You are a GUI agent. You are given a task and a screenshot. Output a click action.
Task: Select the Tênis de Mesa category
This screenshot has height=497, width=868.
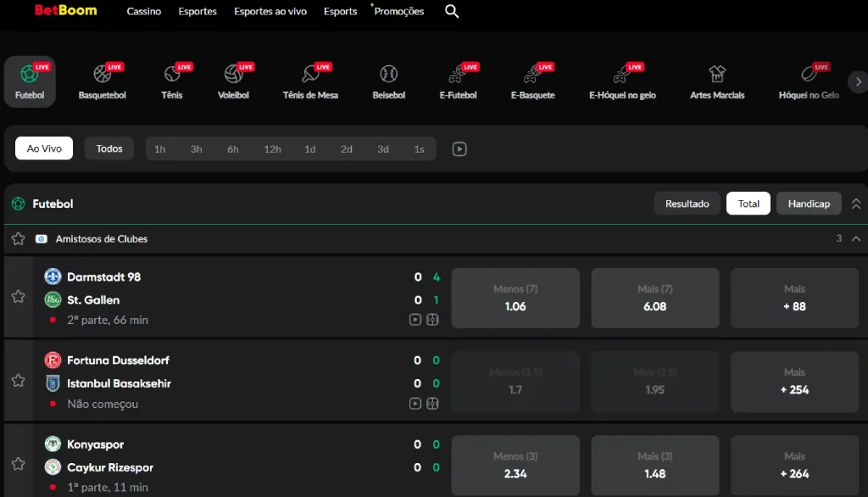(x=310, y=81)
